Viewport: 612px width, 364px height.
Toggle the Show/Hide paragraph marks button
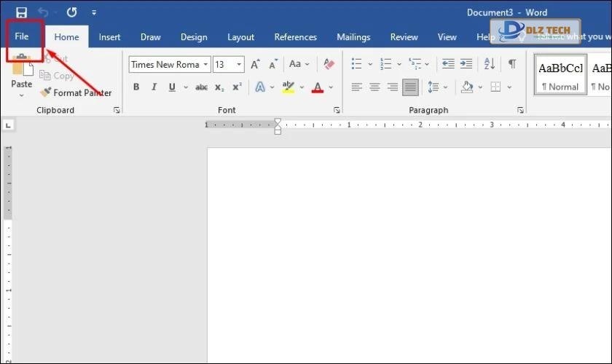tap(512, 64)
